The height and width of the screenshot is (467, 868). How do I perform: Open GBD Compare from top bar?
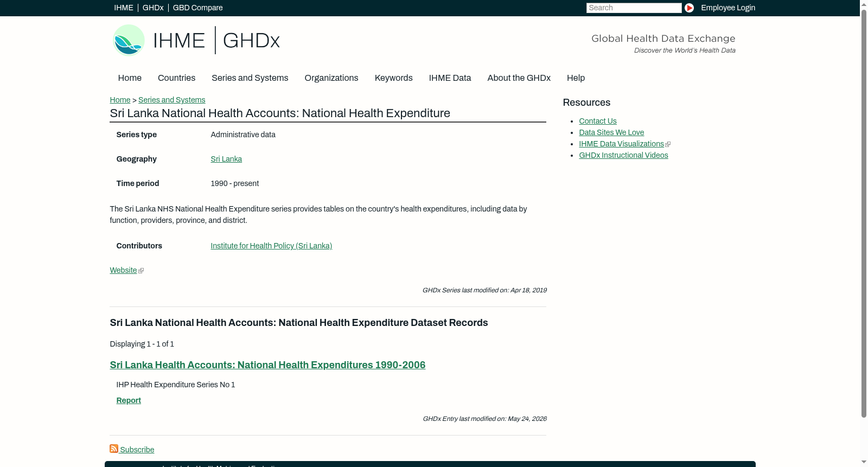197,8
